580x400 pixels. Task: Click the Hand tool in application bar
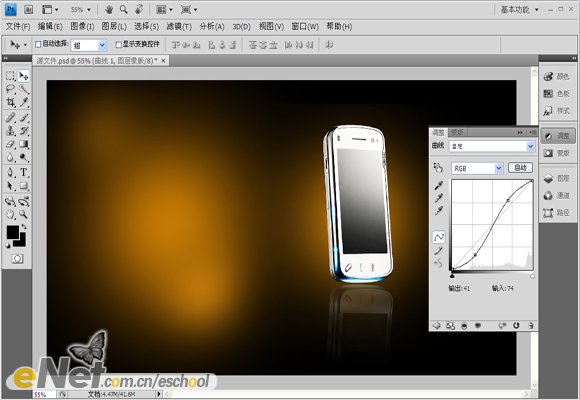[x=109, y=10]
